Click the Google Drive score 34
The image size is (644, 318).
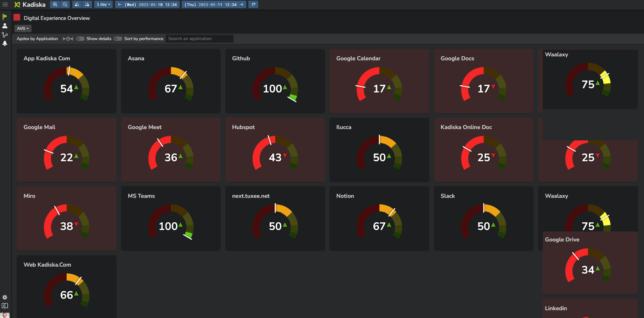click(588, 270)
